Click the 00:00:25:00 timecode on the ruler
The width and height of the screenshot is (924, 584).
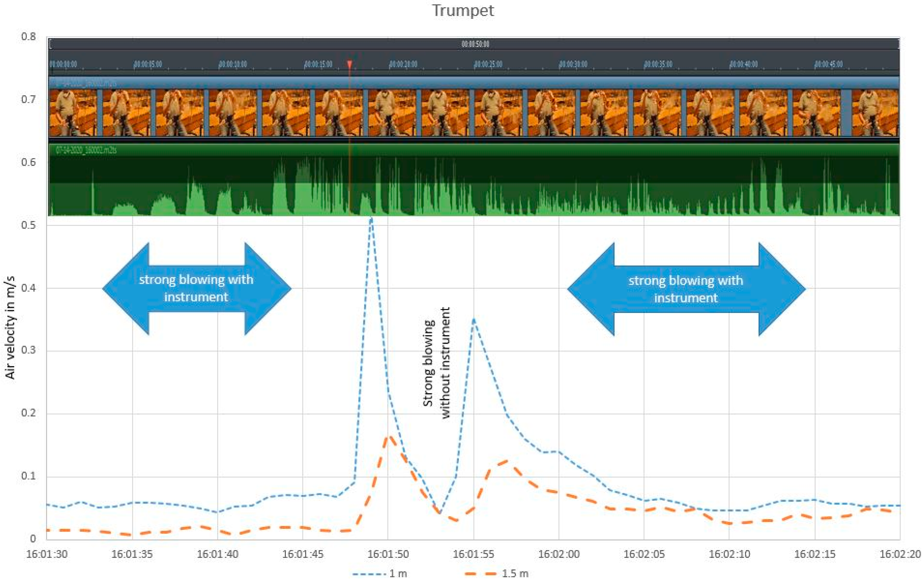(488, 64)
